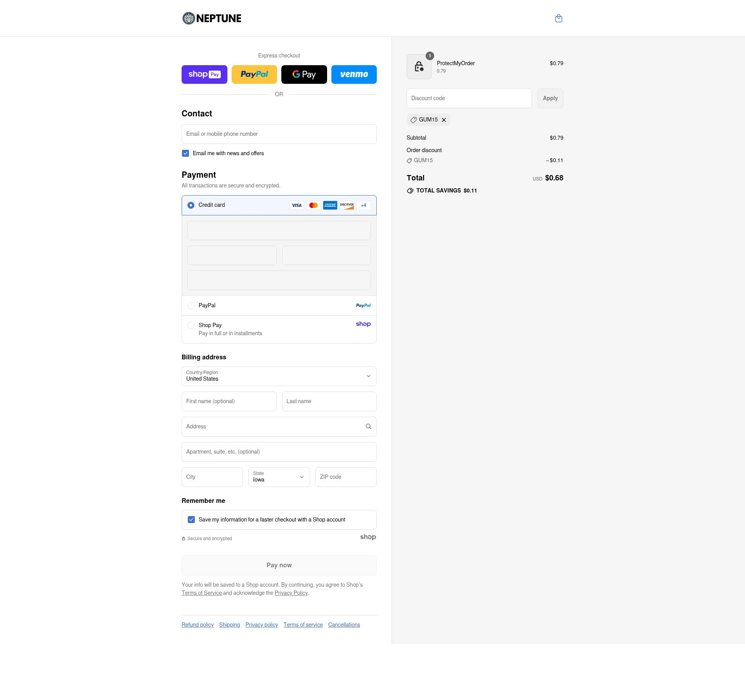Select PayPal express checkout

click(x=254, y=74)
